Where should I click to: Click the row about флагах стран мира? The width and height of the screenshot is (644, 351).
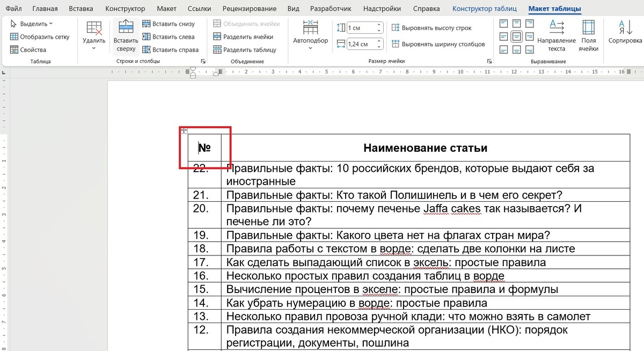426,235
